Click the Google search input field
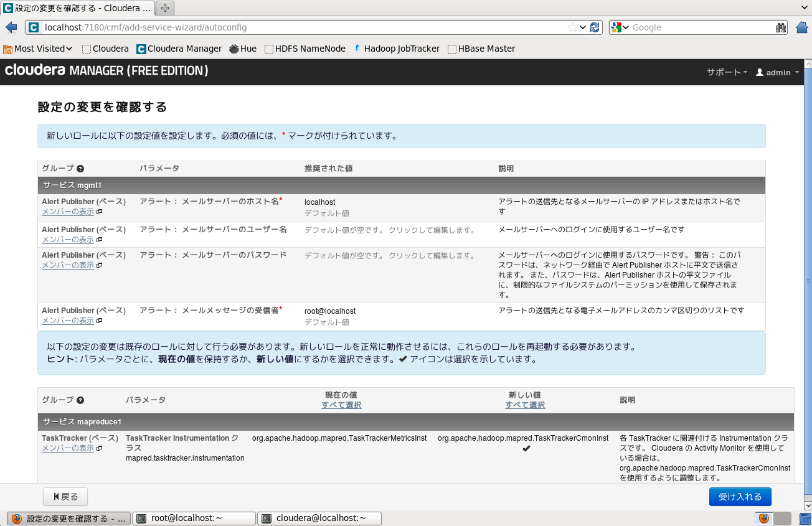812x526 pixels. [701, 27]
